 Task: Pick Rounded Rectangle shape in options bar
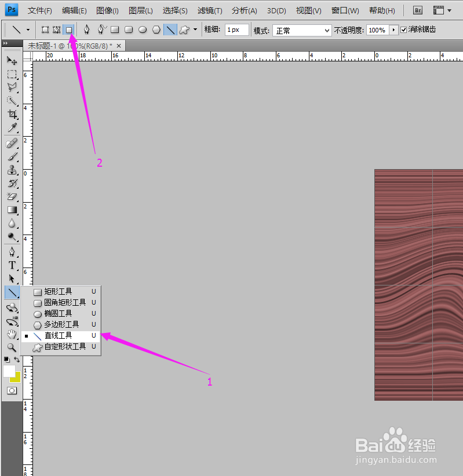tap(129, 30)
